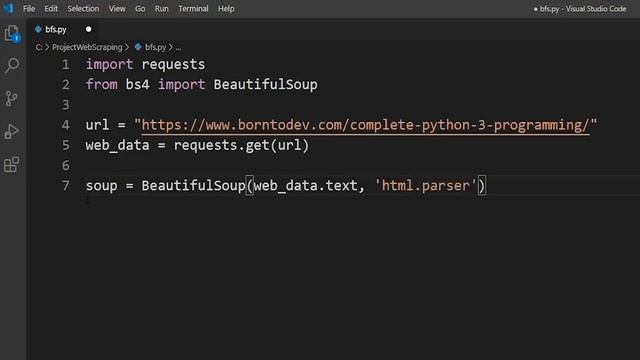The width and height of the screenshot is (640, 360).
Task: Click the window title 'bfs.py - Visual Studio Code'
Action: 583,9
